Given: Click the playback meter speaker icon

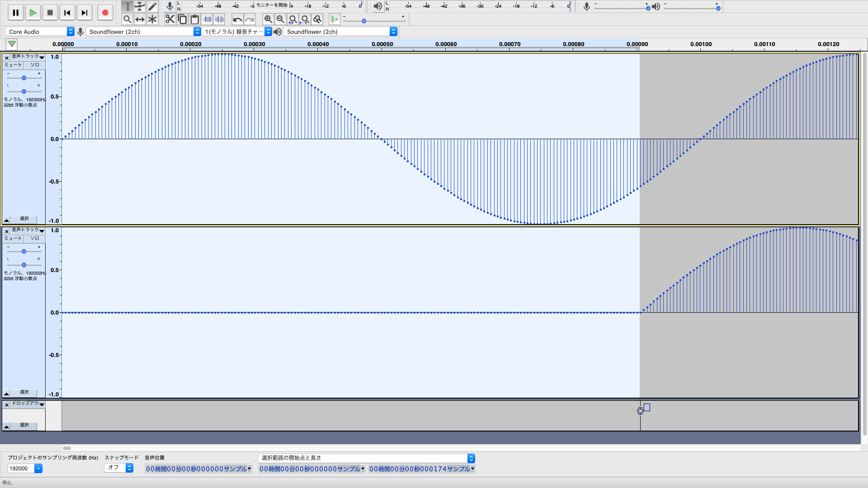Looking at the screenshot, I should (377, 6).
